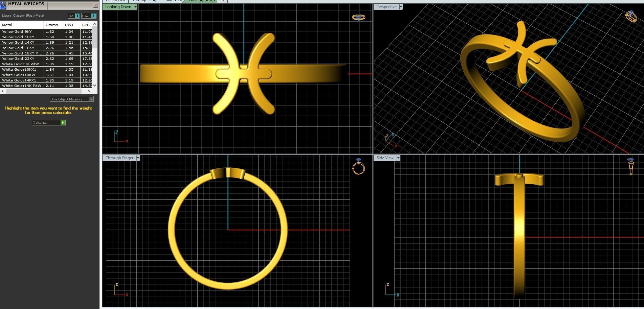
Task: Click the 1.69 DWT value
Action: [x=69, y=58]
